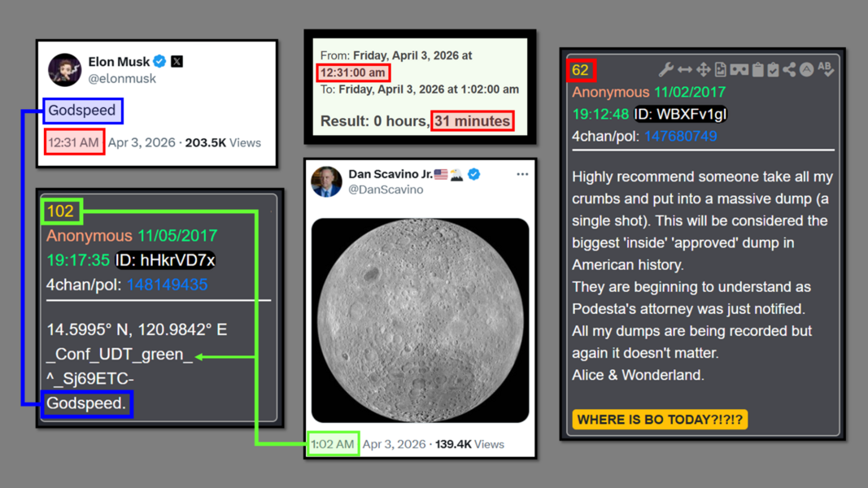Click the clipboard with checkmark icon
868x488 pixels.
773,70
